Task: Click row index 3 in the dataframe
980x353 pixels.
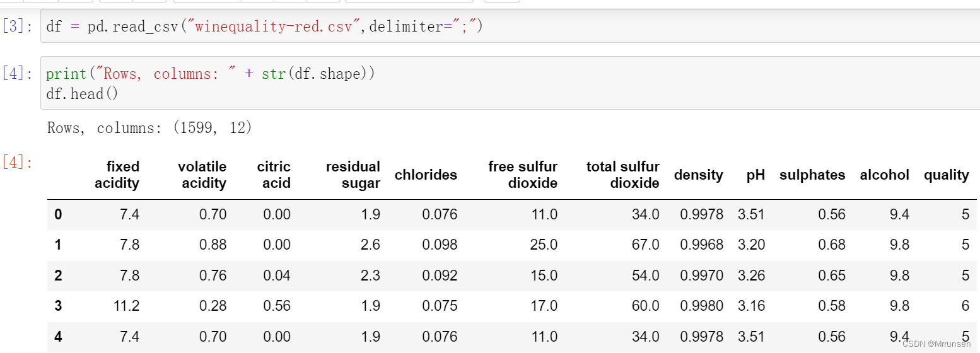Action: pyautogui.click(x=58, y=306)
